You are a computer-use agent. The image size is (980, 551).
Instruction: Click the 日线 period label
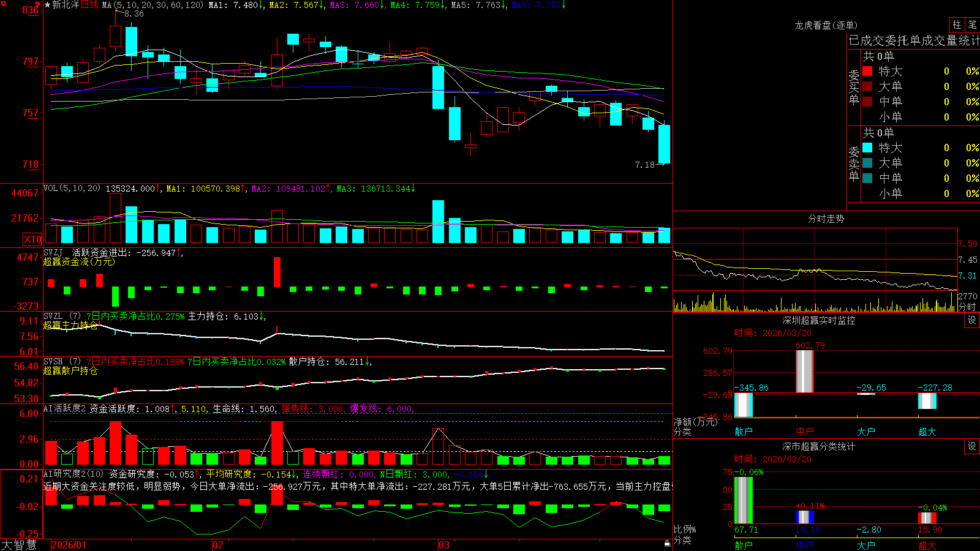tap(89, 5)
